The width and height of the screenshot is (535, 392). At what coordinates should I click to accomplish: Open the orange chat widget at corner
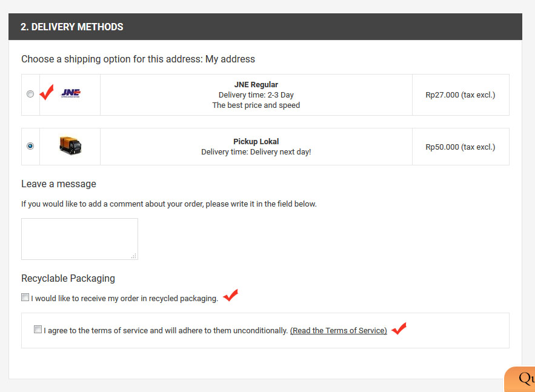[520, 379]
